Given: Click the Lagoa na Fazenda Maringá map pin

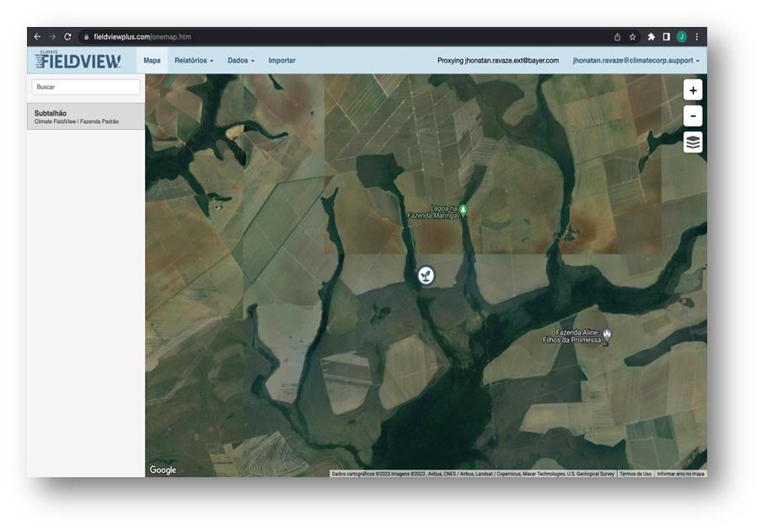Looking at the screenshot, I should coord(462,210).
